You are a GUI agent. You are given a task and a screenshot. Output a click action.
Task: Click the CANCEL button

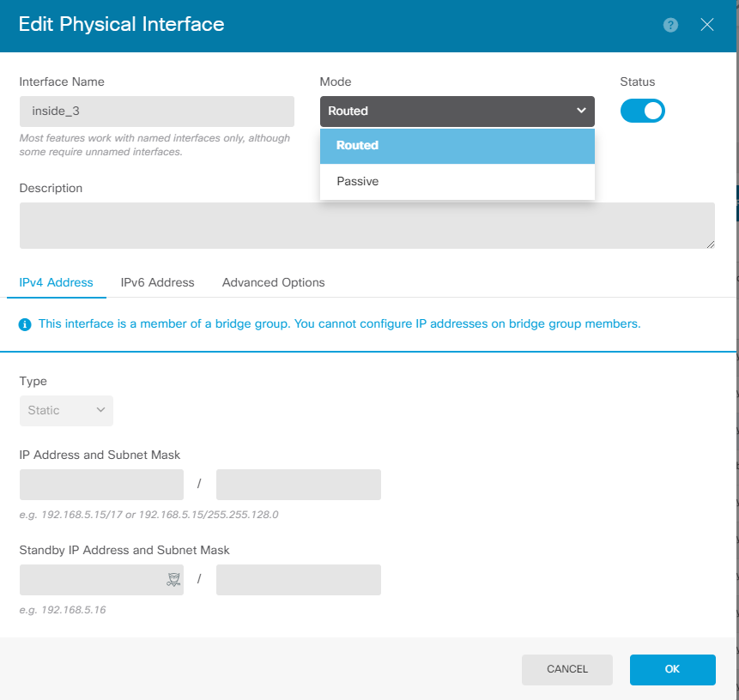coord(567,669)
